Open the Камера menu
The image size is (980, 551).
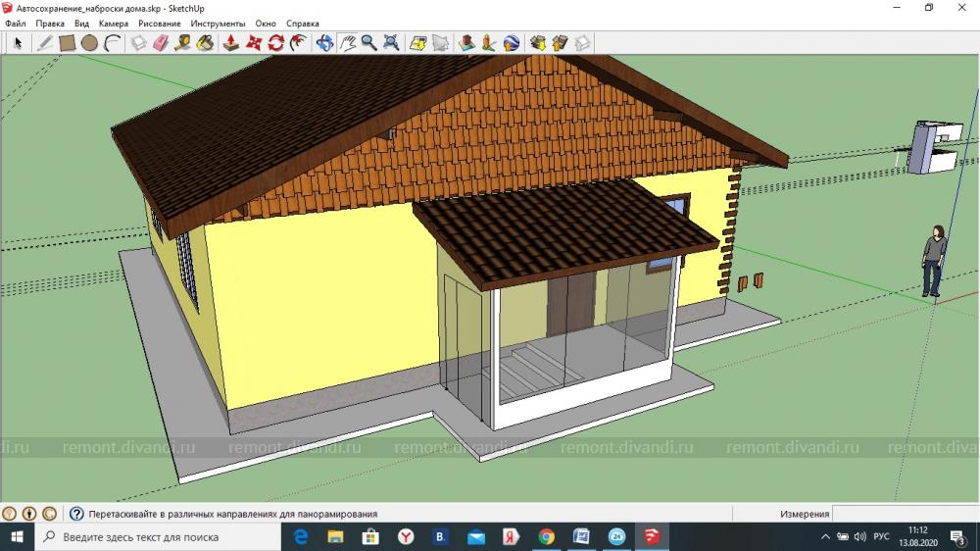pos(113,23)
